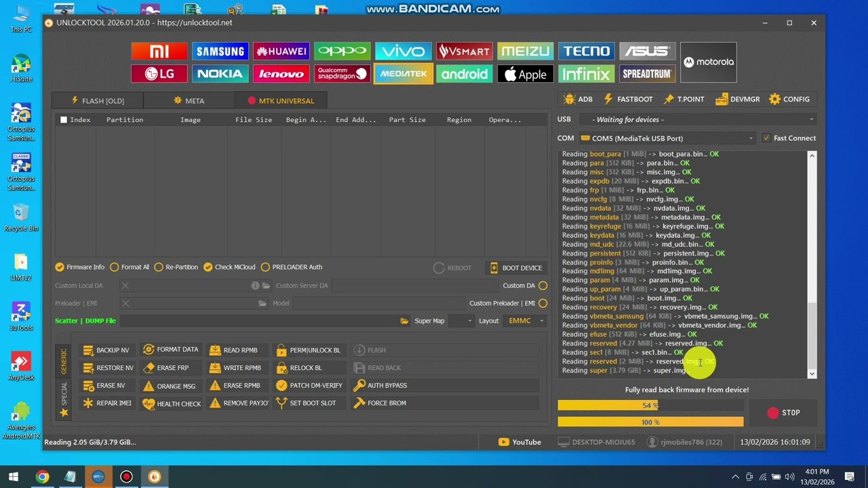Click the PERM|UNLOCK BL button
This screenshot has height=488, width=868.
coord(308,350)
